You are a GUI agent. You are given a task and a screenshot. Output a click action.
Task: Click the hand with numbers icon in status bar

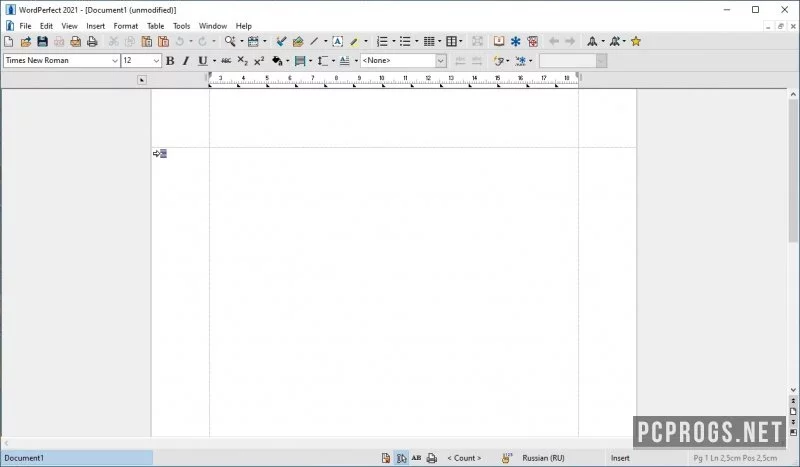click(x=506, y=458)
